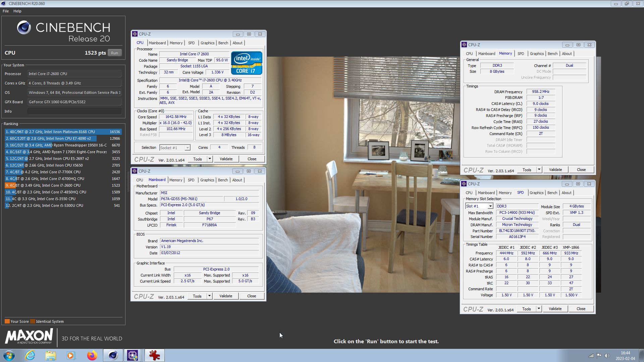Click XMP-1866 frequency 933 MHz cell
Image resolution: width=644 pixels, height=362 pixels.
click(571, 253)
